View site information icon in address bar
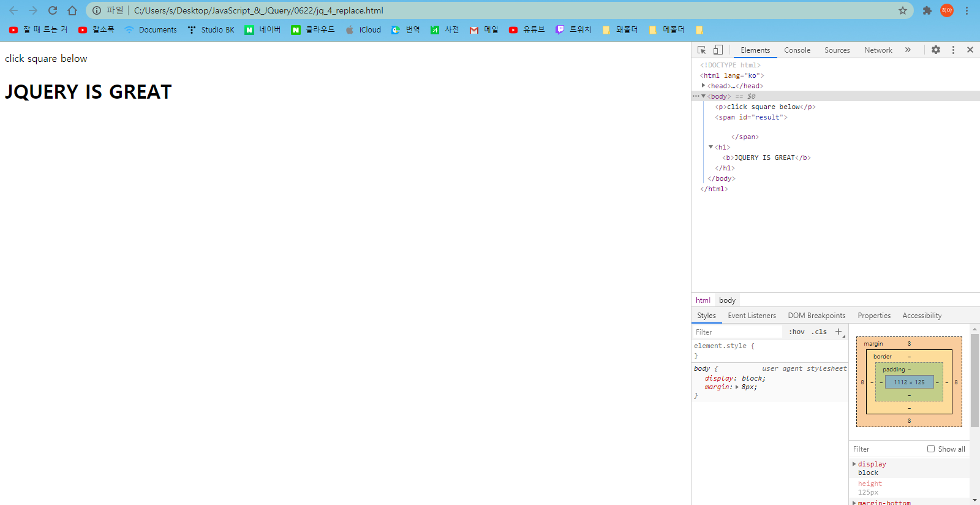The height and width of the screenshot is (505, 980). 97,10
